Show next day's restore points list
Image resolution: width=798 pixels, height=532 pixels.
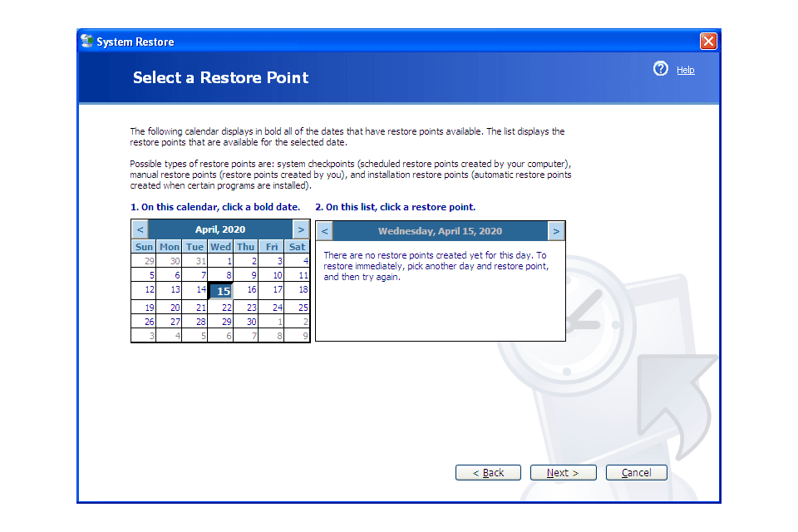(x=556, y=231)
